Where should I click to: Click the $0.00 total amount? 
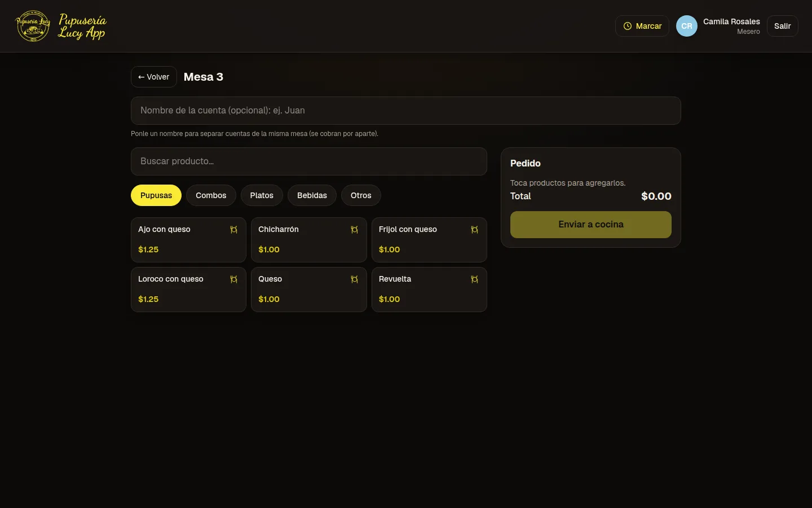pyautogui.click(x=656, y=196)
